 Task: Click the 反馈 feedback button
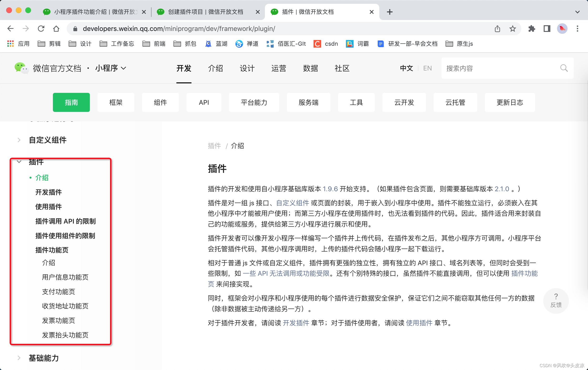pos(556,301)
